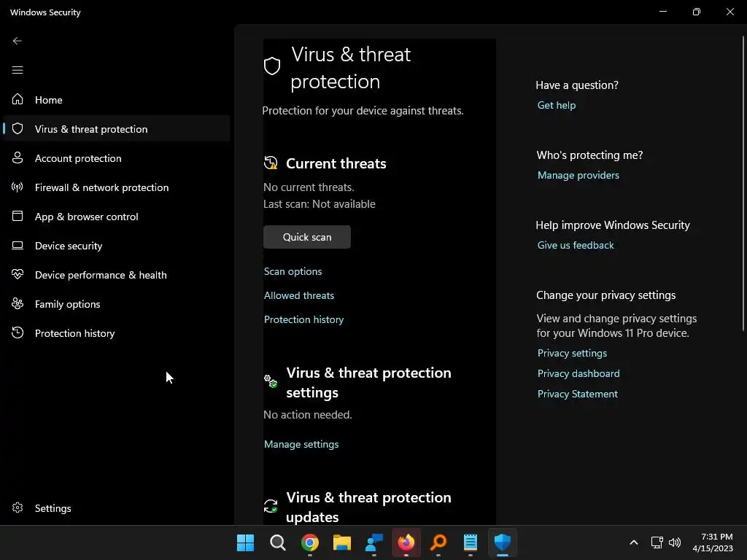Click 'No action needed.' text

click(x=308, y=415)
